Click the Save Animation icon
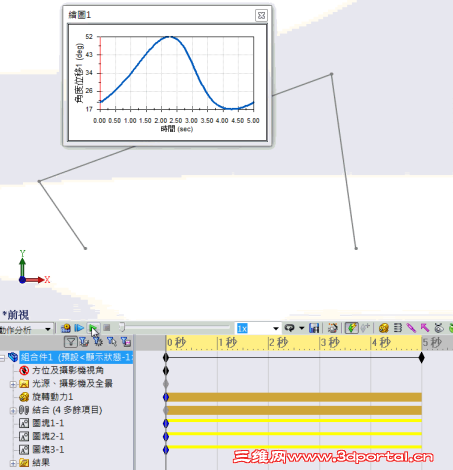 (x=314, y=328)
